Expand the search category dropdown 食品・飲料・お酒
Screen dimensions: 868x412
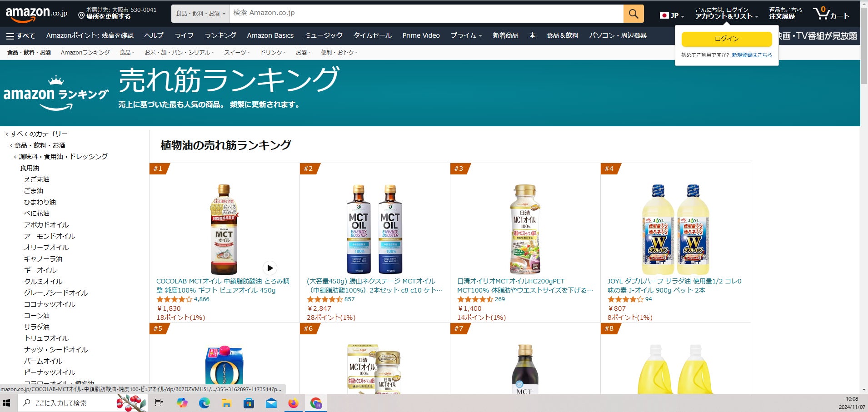point(201,14)
